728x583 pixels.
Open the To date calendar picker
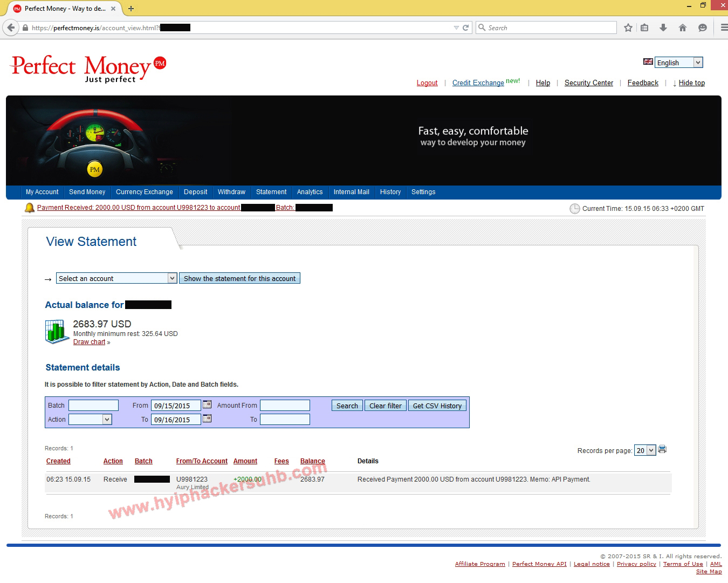(207, 419)
